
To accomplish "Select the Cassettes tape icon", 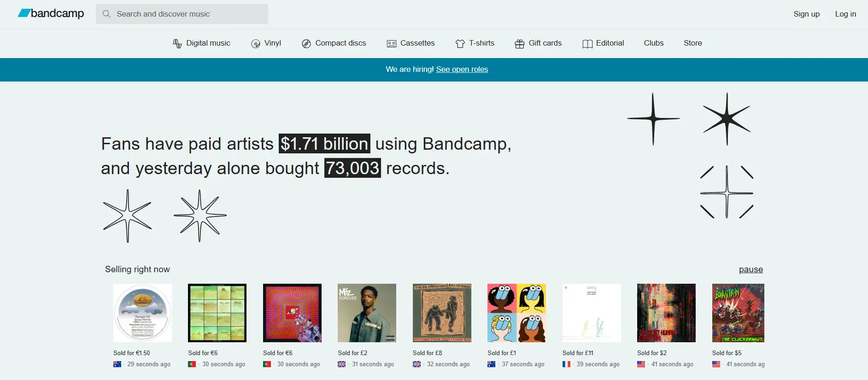I will point(391,43).
